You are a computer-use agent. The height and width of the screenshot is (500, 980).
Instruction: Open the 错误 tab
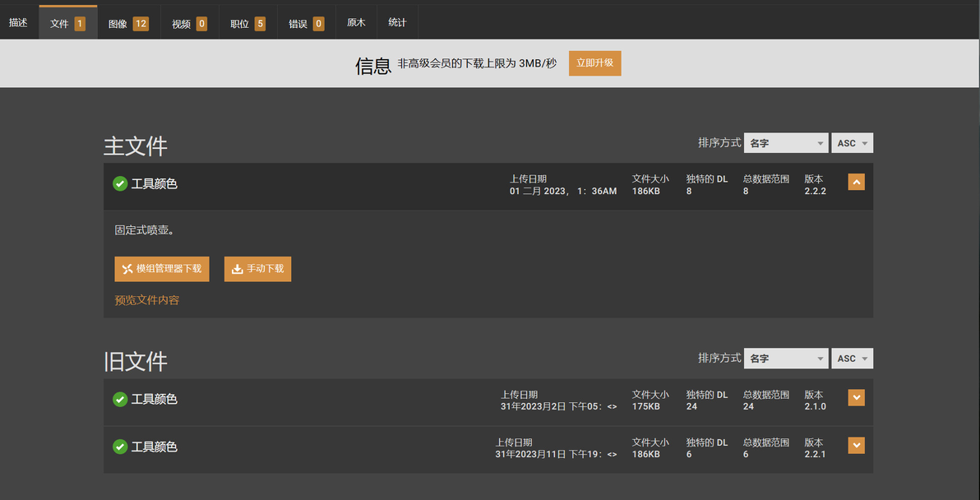[x=306, y=22]
